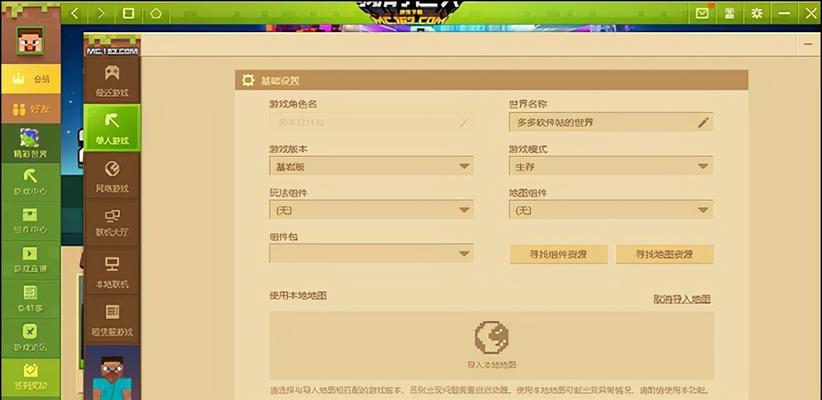Click the square window icon in top bar
The height and width of the screenshot is (400, 822).
128,13
